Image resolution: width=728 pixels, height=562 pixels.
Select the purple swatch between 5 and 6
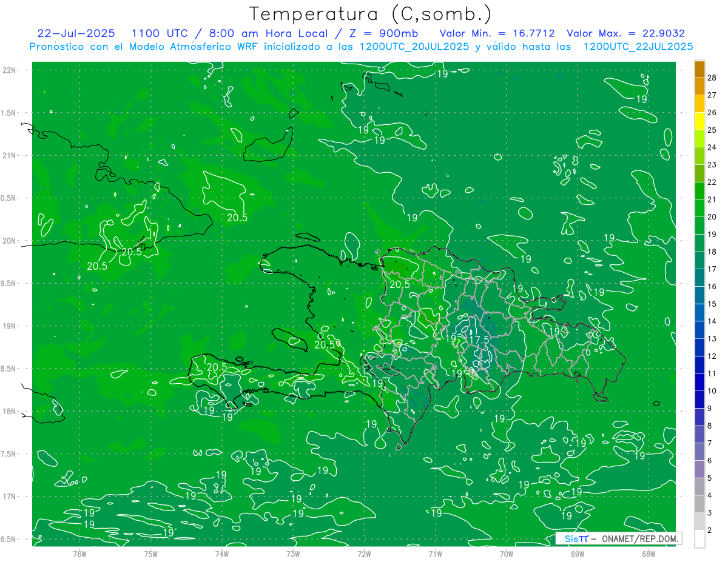(x=699, y=469)
